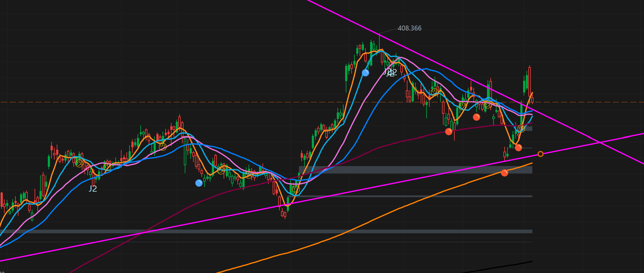Select the blue dot marker left of the 408.366 peak

(x=365, y=73)
